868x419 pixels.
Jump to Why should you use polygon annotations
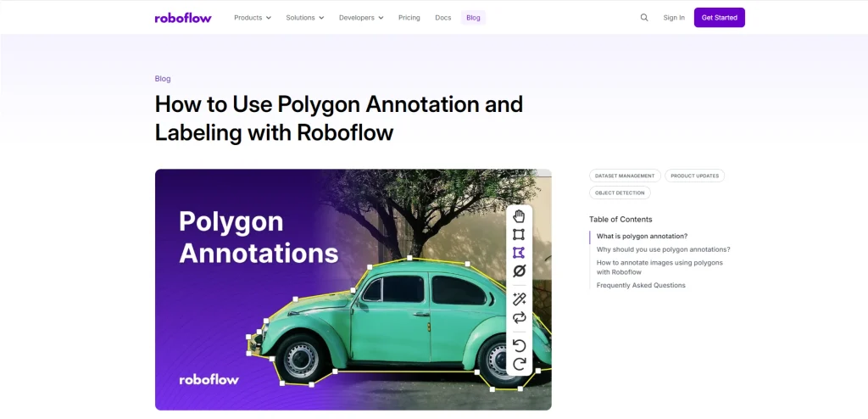click(x=663, y=249)
